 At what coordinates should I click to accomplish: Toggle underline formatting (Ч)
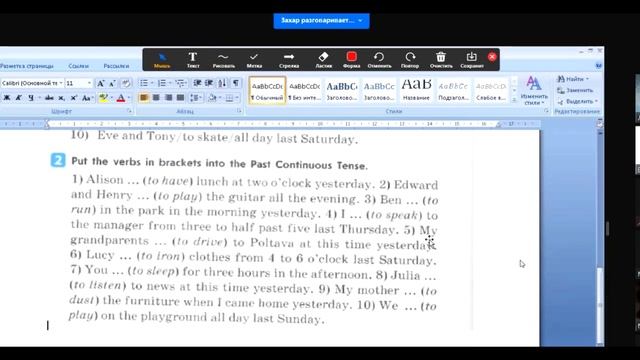31,98
